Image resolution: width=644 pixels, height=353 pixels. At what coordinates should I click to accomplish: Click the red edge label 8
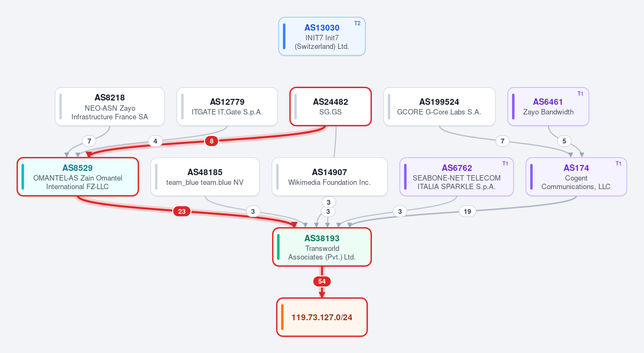pyautogui.click(x=212, y=141)
